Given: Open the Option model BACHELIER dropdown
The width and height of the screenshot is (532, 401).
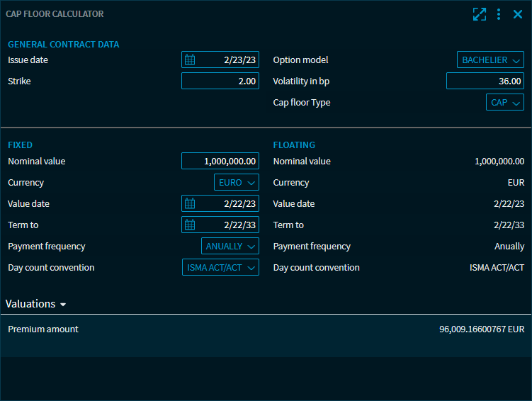Looking at the screenshot, I should coord(490,60).
